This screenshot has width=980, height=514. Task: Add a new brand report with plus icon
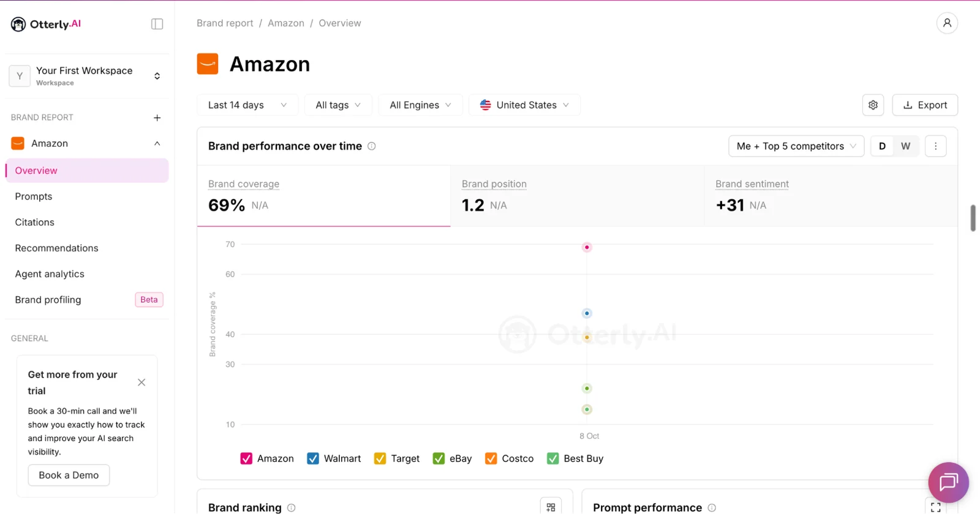pyautogui.click(x=157, y=117)
